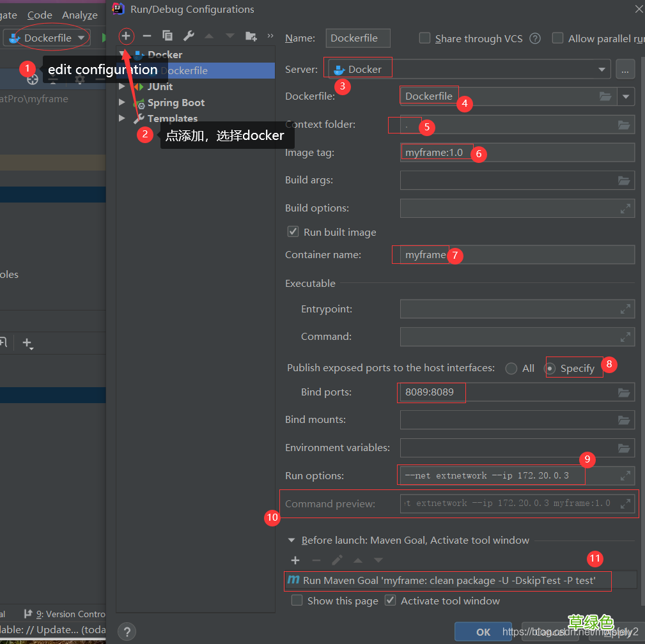This screenshot has width=645, height=644.
Task: Move before launch task up
Action: click(x=358, y=560)
